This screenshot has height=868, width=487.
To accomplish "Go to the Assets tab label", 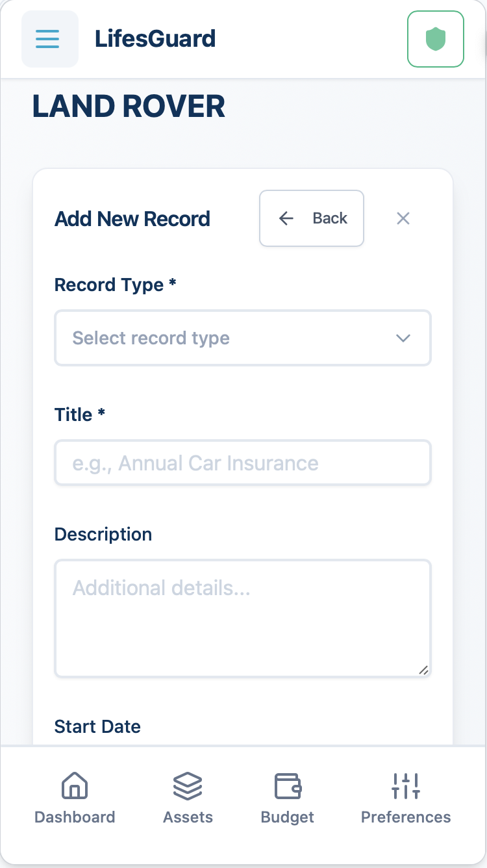I will point(188,817).
